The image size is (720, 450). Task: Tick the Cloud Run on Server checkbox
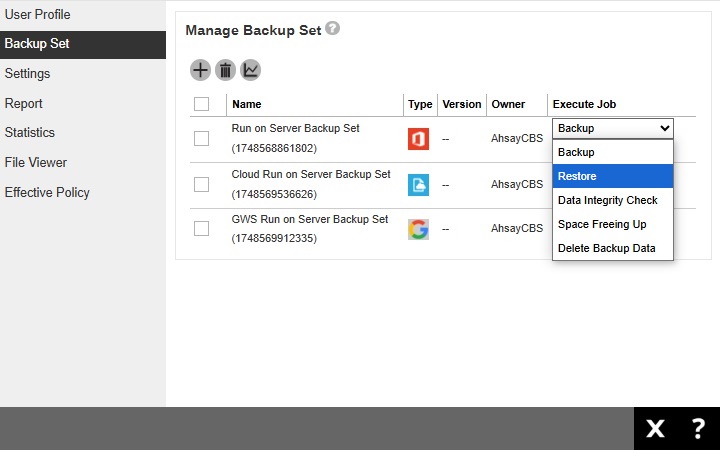click(x=201, y=184)
